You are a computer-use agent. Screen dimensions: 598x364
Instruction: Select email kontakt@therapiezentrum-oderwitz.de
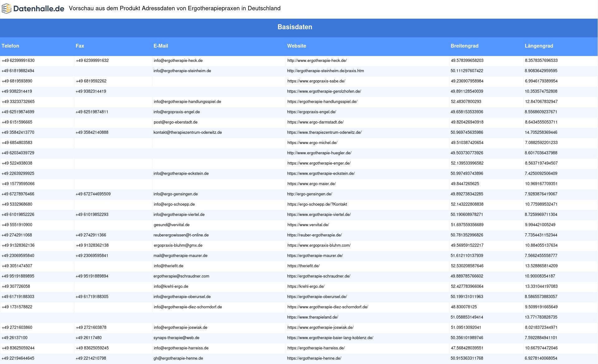tap(187, 133)
